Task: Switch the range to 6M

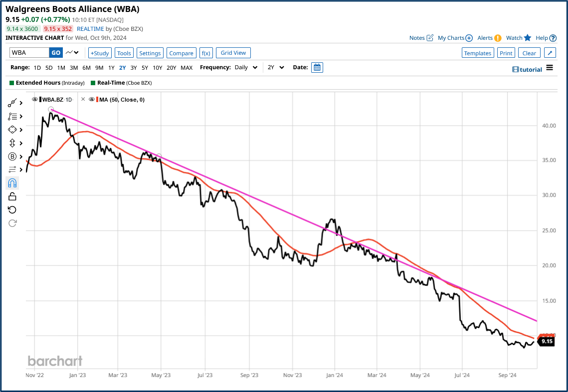Action: click(x=86, y=67)
